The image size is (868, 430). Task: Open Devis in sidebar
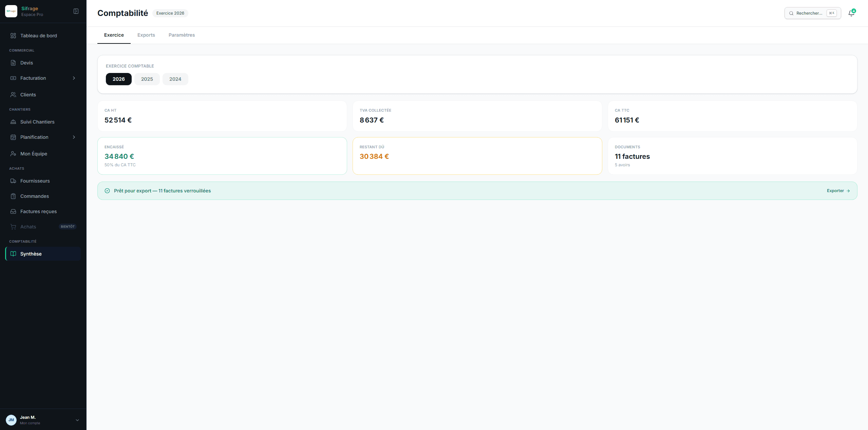43,63
